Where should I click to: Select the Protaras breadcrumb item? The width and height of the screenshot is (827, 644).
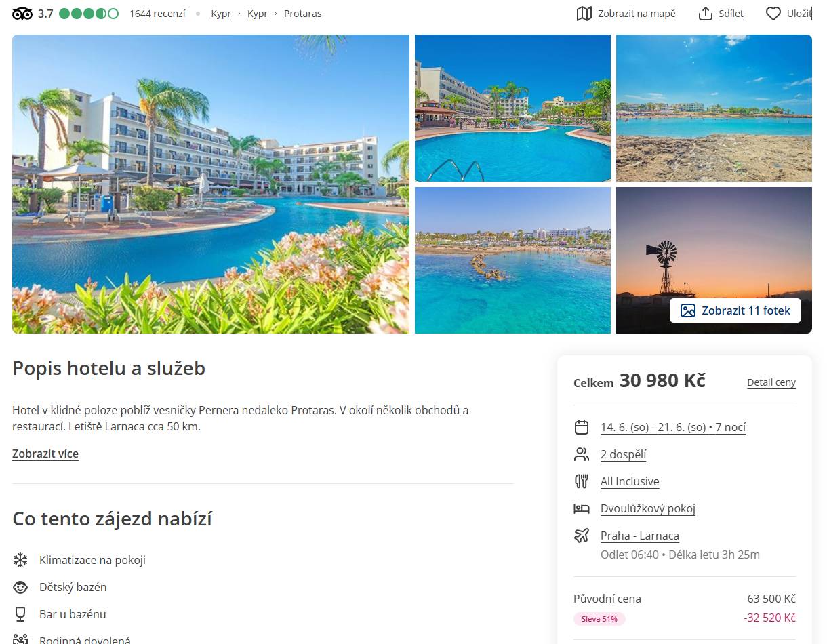click(x=302, y=14)
